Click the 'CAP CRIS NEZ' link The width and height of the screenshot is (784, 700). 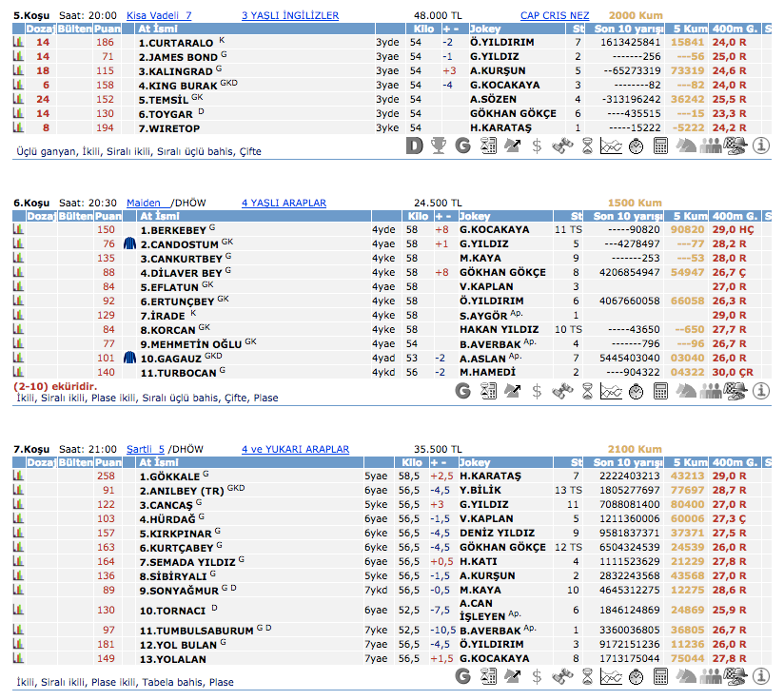point(555,16)
